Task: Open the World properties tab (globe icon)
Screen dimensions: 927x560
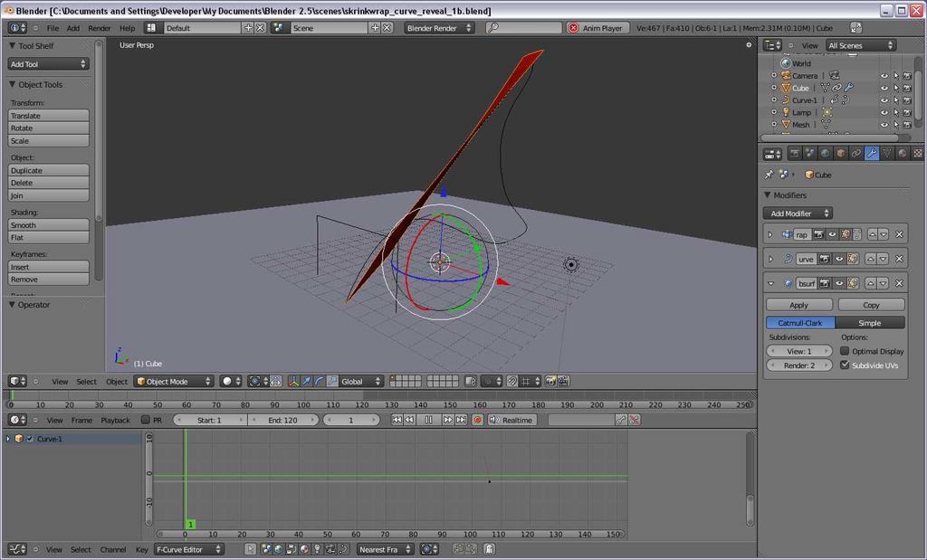Action: 826,154
